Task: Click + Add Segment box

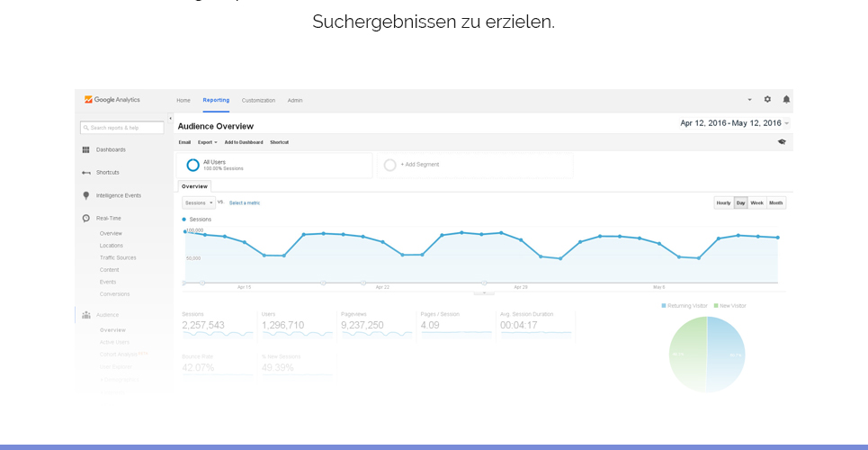Action: (475, 165)
